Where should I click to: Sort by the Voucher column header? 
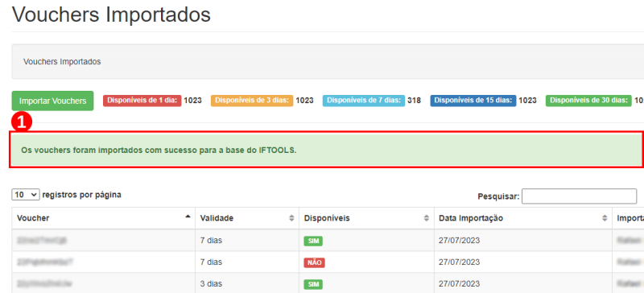(104, 218)
